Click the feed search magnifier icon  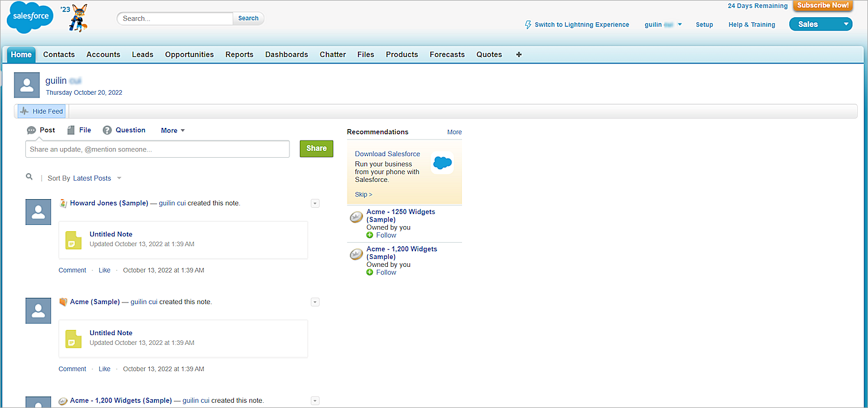(29, 177)
